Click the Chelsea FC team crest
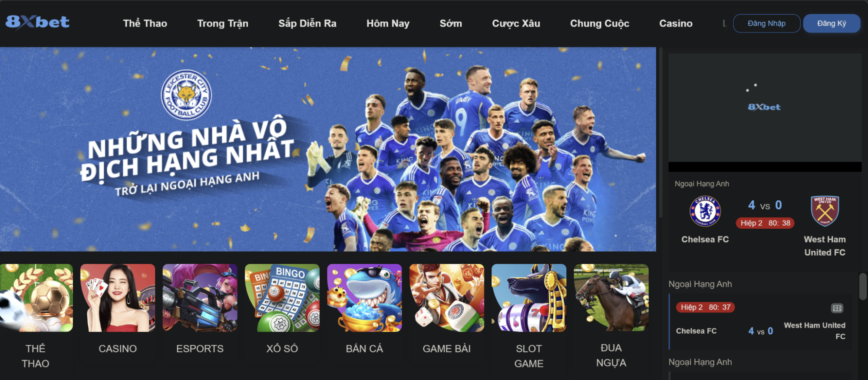 coord(705,211)
